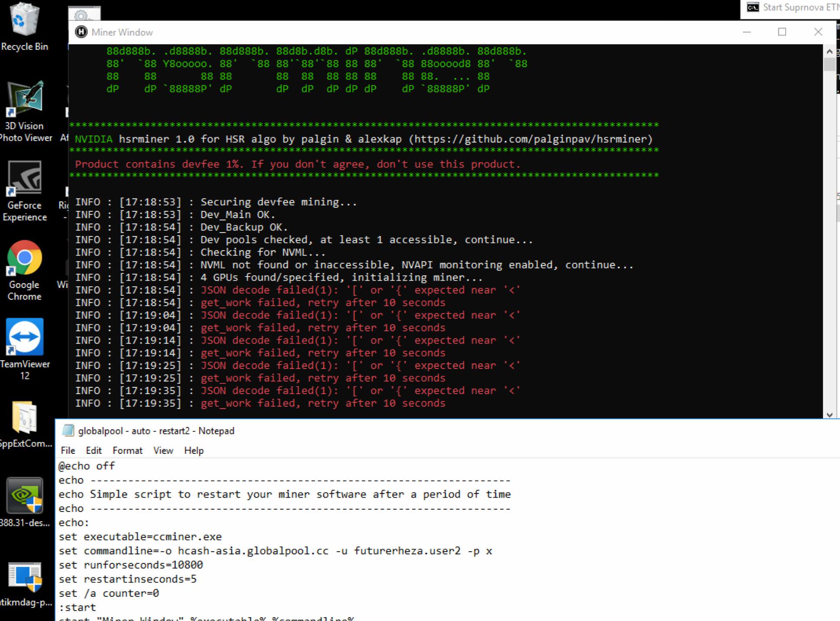Open the Format menu in Notepad
The width and height of the screenshot is (840, 621).
tap(127, 450)
